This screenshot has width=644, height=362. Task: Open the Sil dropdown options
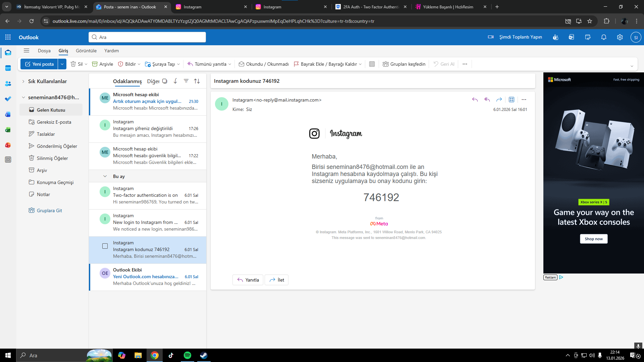click(86, 64)
